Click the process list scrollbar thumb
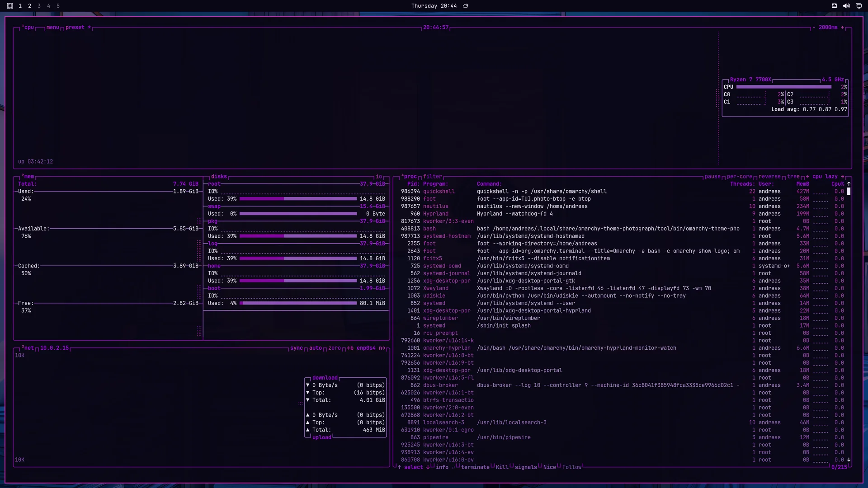 [x=849, y=192]
